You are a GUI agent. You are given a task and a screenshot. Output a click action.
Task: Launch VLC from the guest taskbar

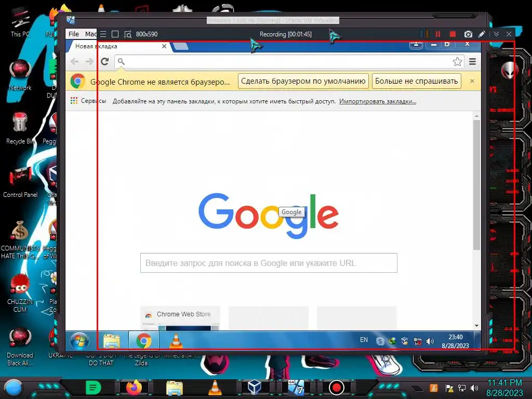(176, 341)
